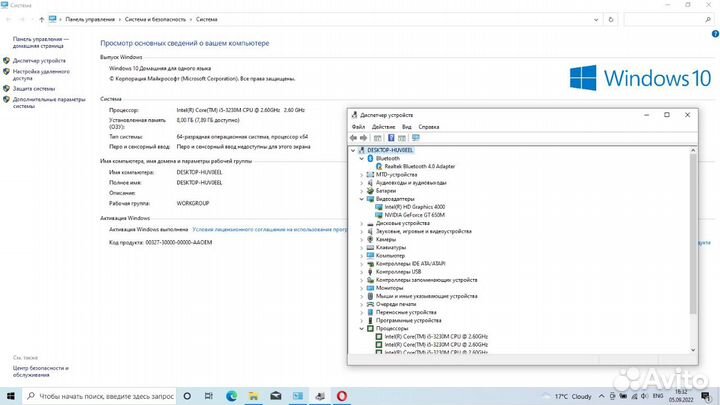Open Панель управления — домашняя страница link

click(40, 42)
